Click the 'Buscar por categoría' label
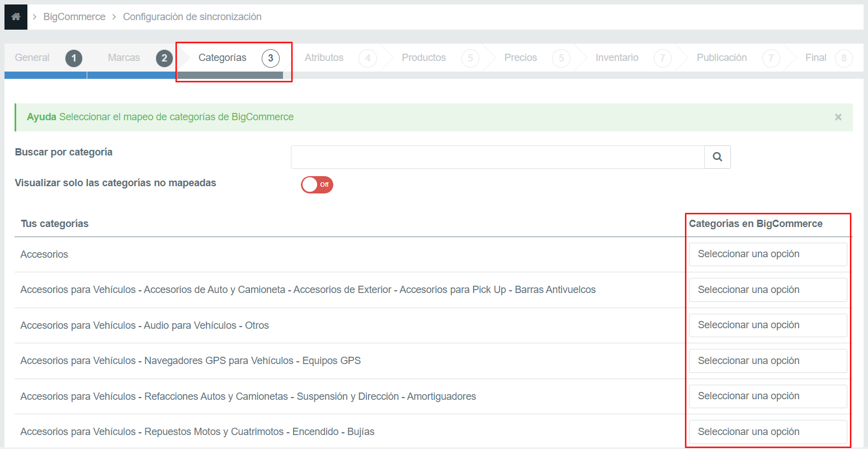The image size is (868, 449). [64, 152]
